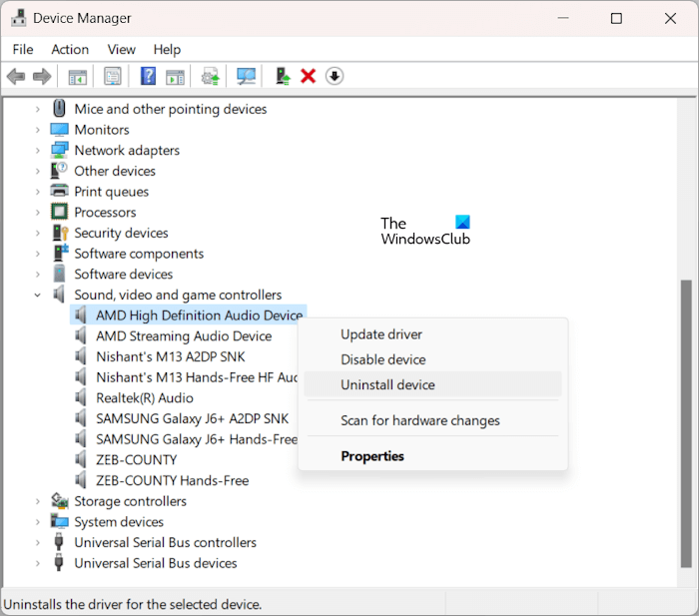Screen dimensions: 699x616
Task: Open the File menu
Action: tap(23, 50)
